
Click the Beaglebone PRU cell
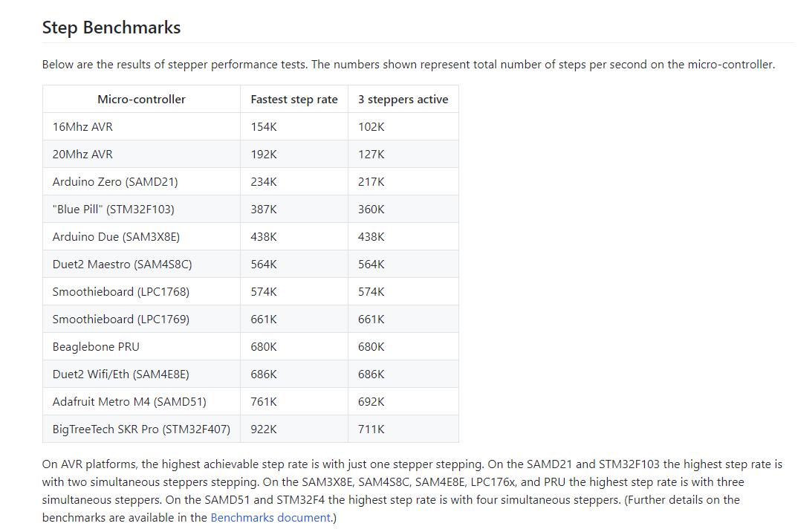(x=141, y=347)
